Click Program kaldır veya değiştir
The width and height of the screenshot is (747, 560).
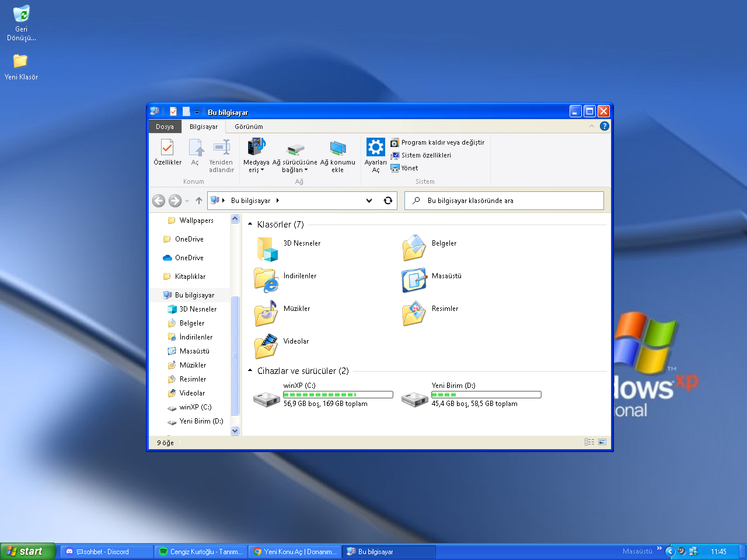(442, 142)
